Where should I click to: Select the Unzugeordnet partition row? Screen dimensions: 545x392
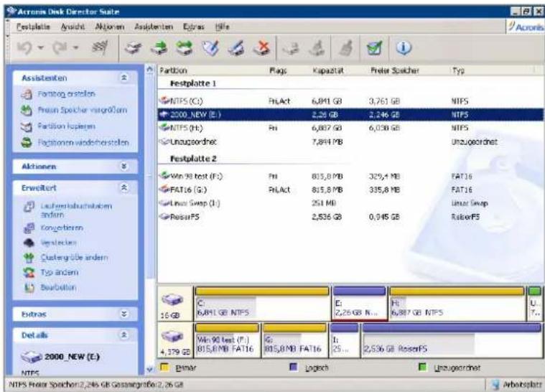[350, 141]
